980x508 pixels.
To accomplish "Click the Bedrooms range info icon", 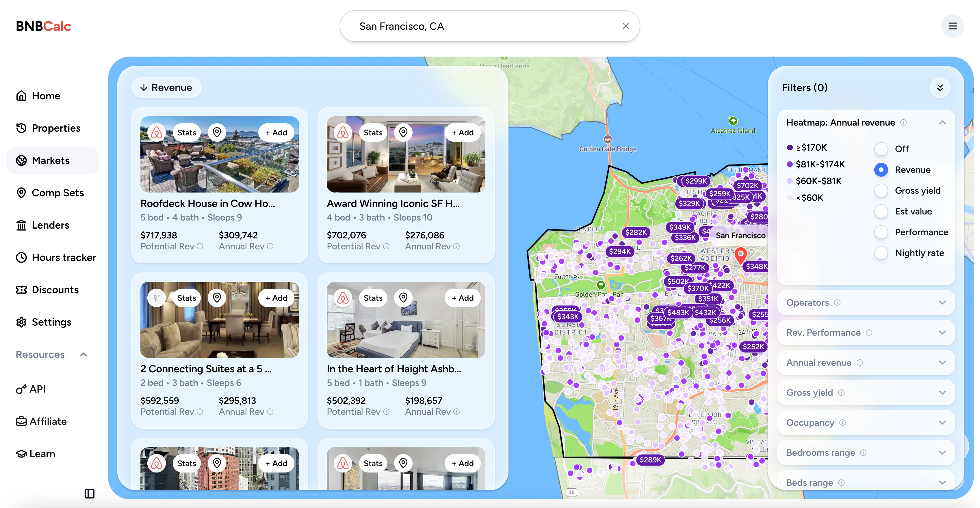I will (x=863, y=453).
